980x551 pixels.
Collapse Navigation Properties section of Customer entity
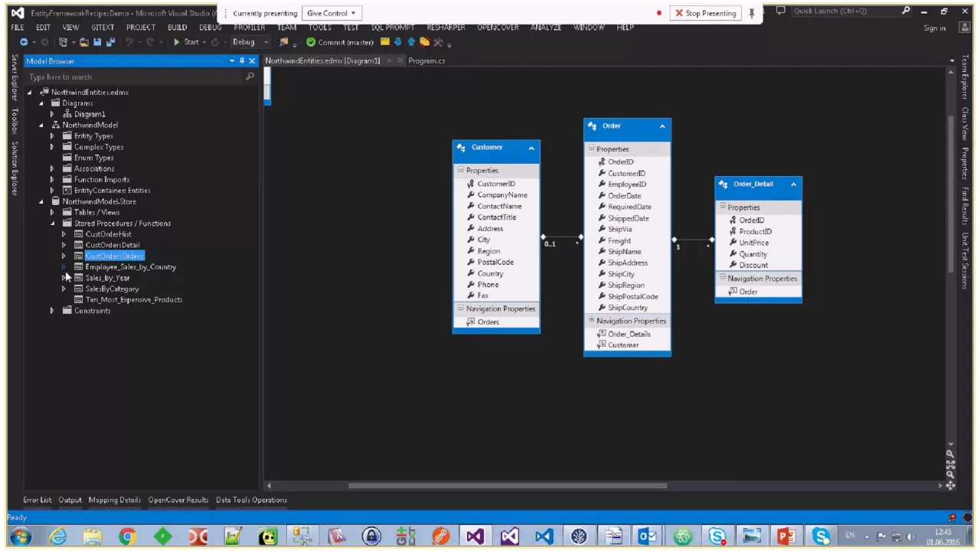(x=460, y=308)
